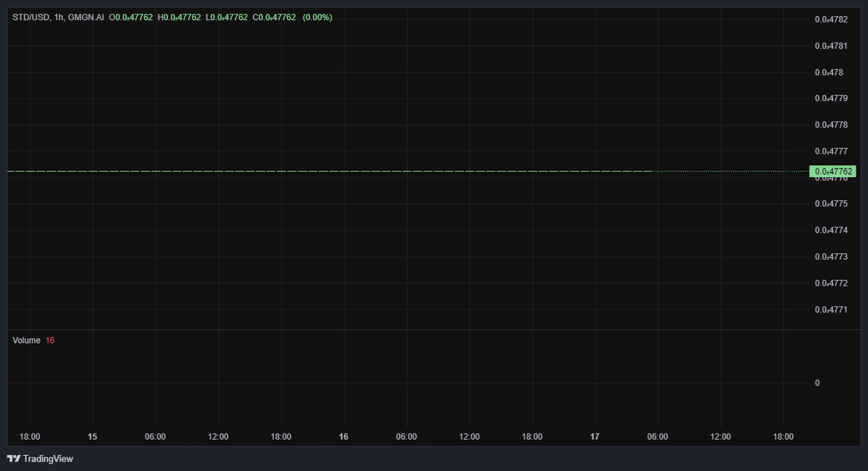Click 06:00 label after date 15
The image size is (868, 471).
tap(156, 437)
